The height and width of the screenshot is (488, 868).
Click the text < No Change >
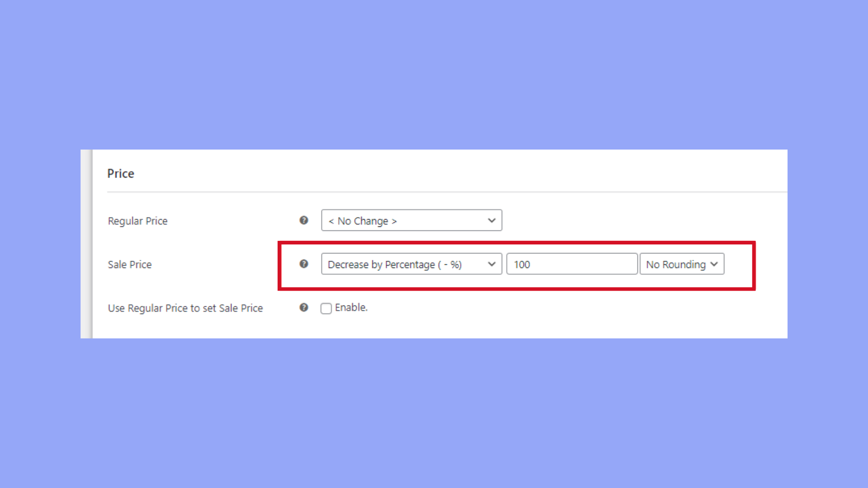click(363, 221)
